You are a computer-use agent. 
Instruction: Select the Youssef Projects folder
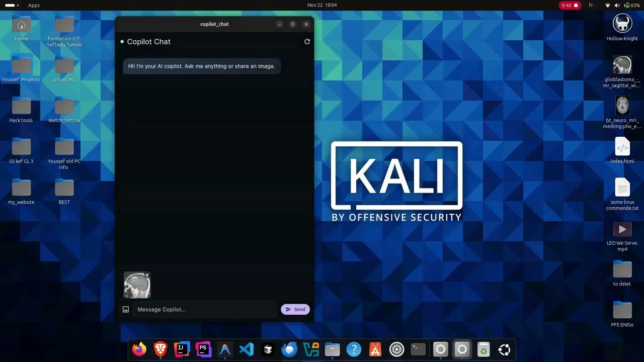click(21, 70)
